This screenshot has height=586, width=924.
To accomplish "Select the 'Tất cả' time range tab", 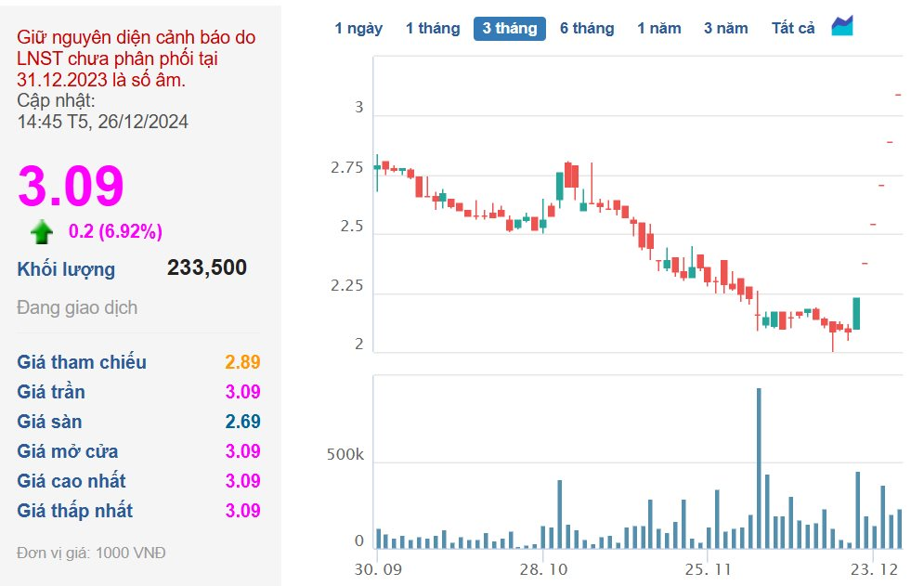I will click(793, 28).
